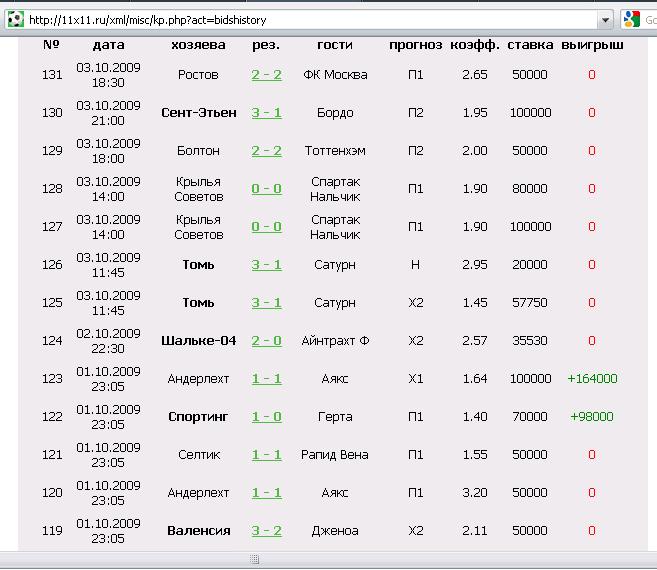Open the 3 - 1 result in row 126
This screenshot has width=657, height=570.
tap(266, 265)
